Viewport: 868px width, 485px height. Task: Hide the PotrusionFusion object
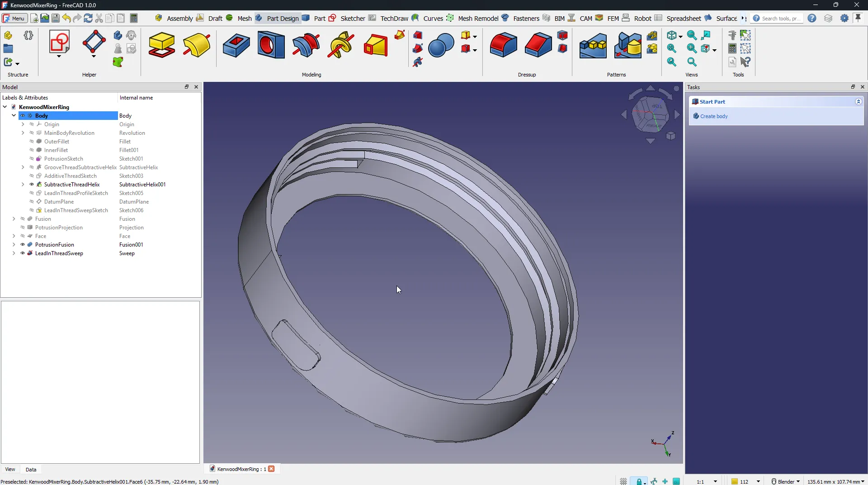[23, 245]
